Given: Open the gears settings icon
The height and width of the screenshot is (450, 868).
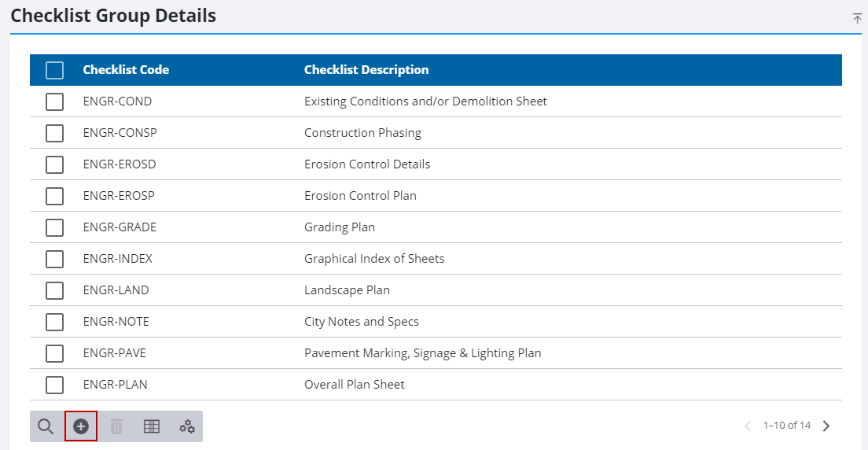Looking at the screenshot, I should 187,426.
